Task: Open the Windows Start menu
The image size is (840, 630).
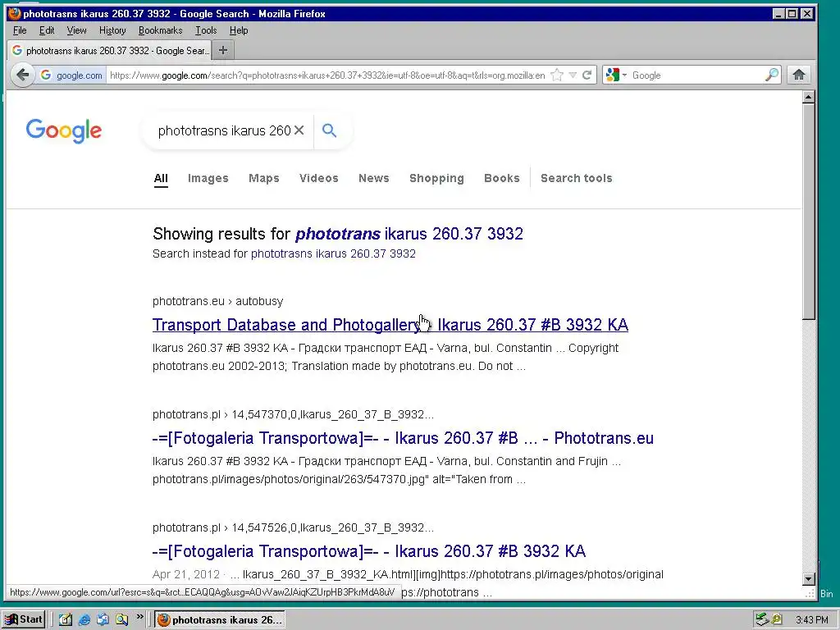Action: [x=24, y=619]
